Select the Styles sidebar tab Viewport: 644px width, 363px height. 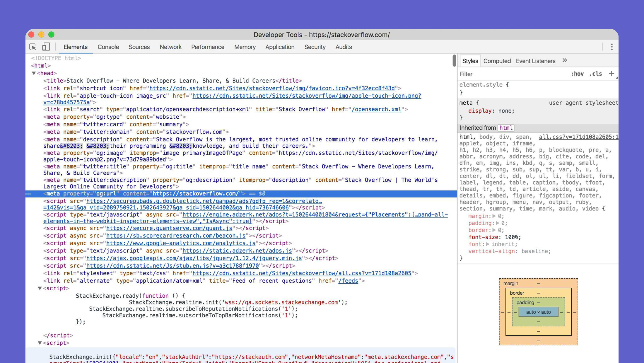click(x=470, y=61)
